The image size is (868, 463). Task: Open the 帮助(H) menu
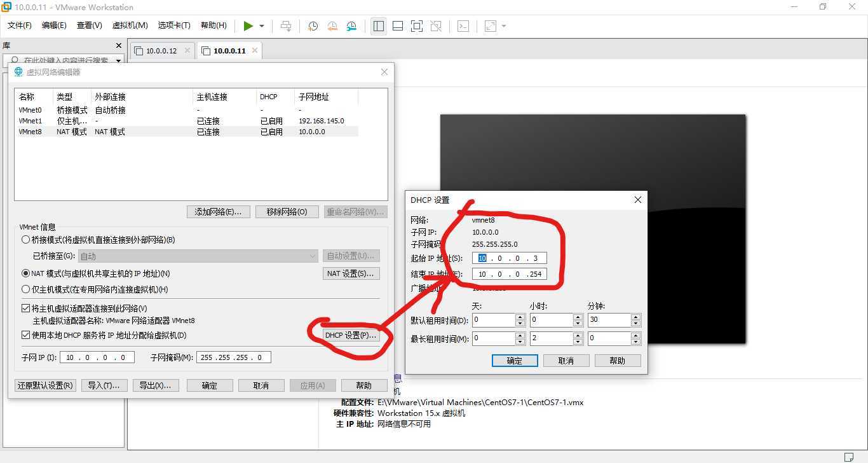click(214, 25)
